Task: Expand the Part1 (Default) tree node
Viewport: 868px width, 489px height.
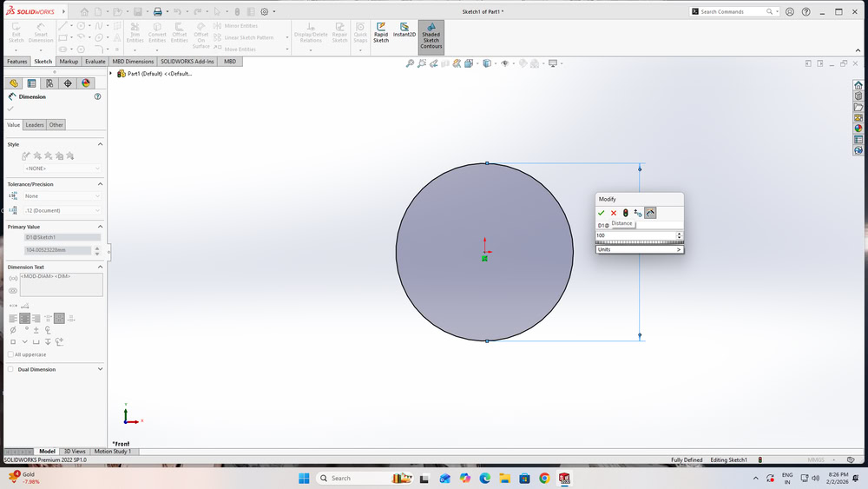Action: coord(111,74)
